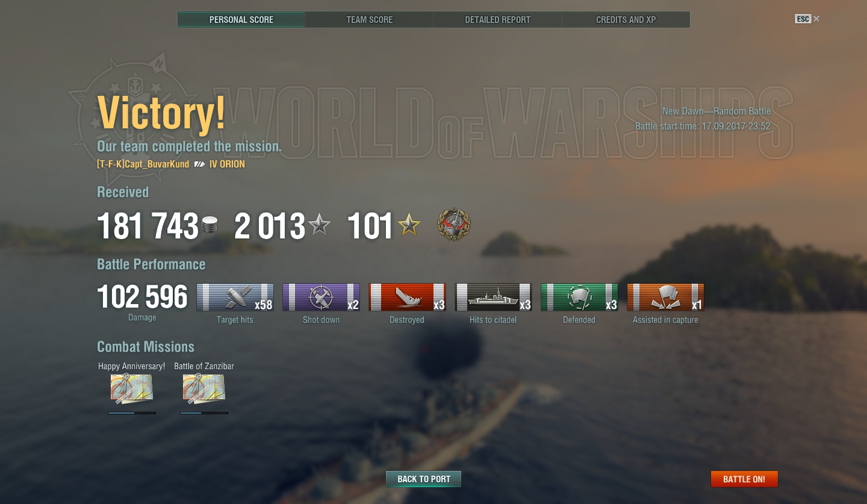Image resolution: width=867 pixels, height=504 pixels.
Task: Click the Target hits ribbon icon
Action: tap(235, 297)
